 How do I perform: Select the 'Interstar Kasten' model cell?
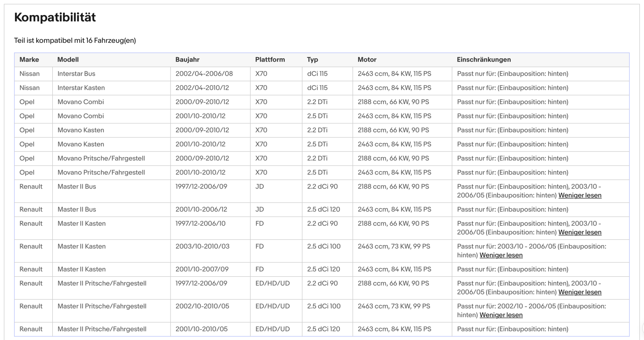(81, 88)
